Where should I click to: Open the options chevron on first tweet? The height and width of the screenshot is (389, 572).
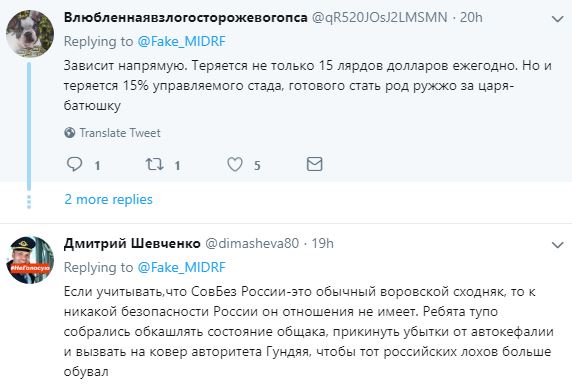coord(558,19)
